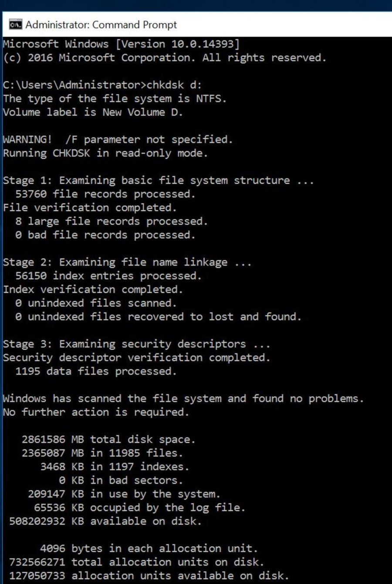
Task: Click the "No further action is required" line
Action: tap(96, 412)
